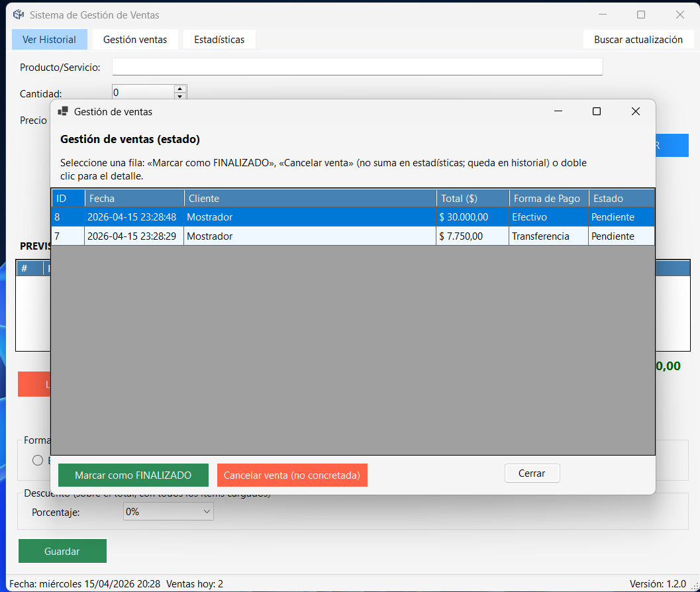Click Cancelar venta (no concretada) button
This screenshot has height=592, width=700.
(292, 475)
